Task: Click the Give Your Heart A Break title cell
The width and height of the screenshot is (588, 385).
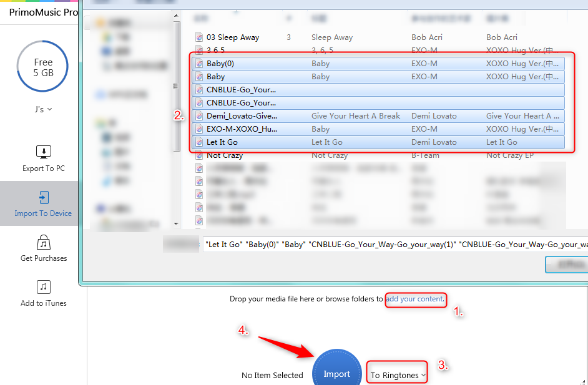Action: pos(356,116)
